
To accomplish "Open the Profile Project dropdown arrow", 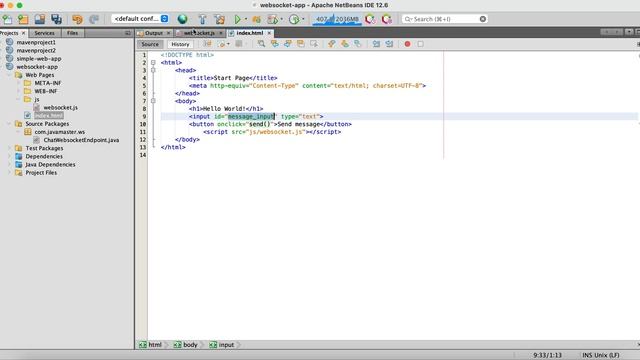I will (x=303, y=19).
